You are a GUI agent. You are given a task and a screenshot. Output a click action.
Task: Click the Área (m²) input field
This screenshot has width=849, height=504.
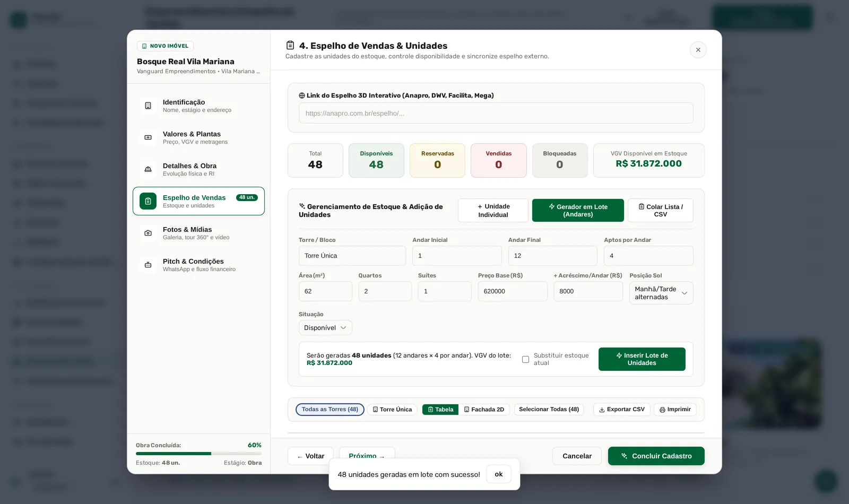point(325,291)
